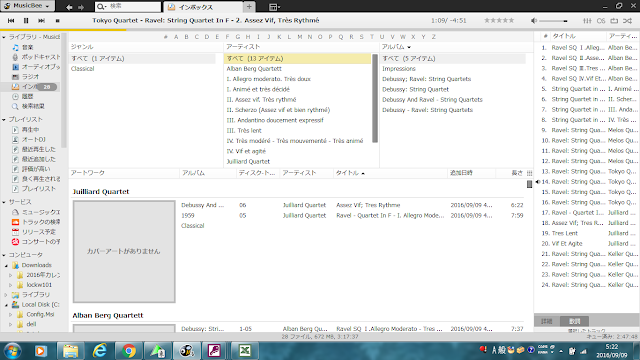Stop playback

tap(58, 20)
